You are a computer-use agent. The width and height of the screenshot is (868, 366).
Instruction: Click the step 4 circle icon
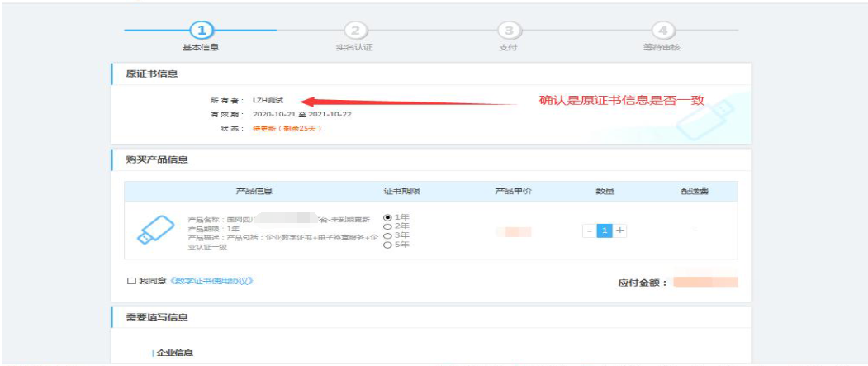pos(663,31)
